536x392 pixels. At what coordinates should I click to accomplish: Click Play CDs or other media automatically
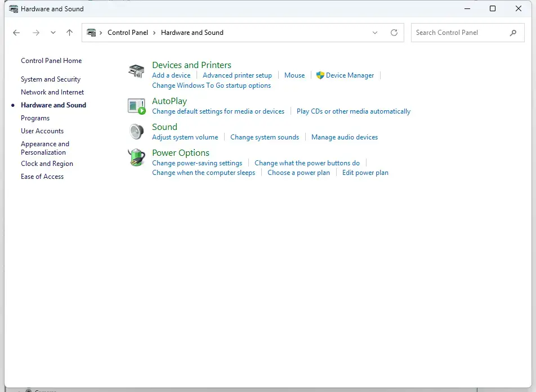pyautogui.click(x=354, y=111)
